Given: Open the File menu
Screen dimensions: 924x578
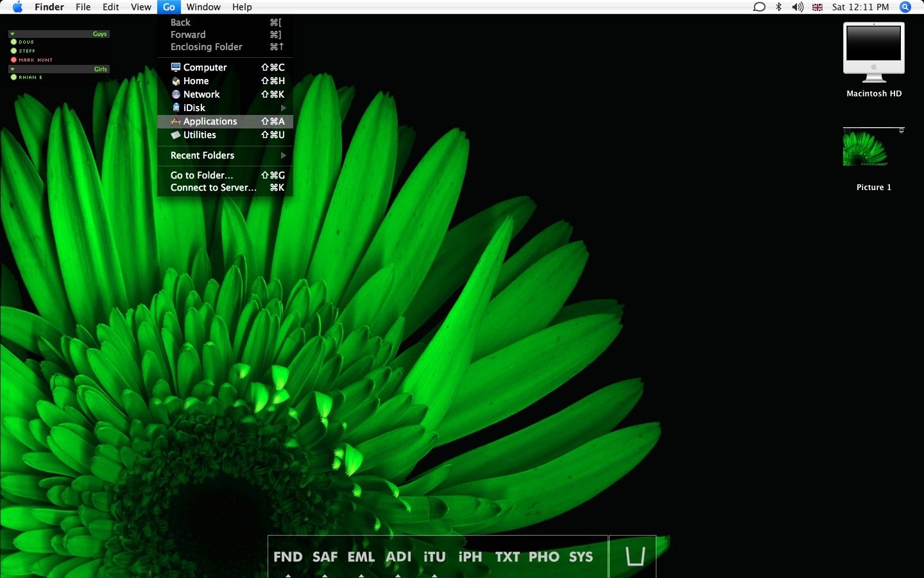Looking at the screenshot, I should pos(83,7).
